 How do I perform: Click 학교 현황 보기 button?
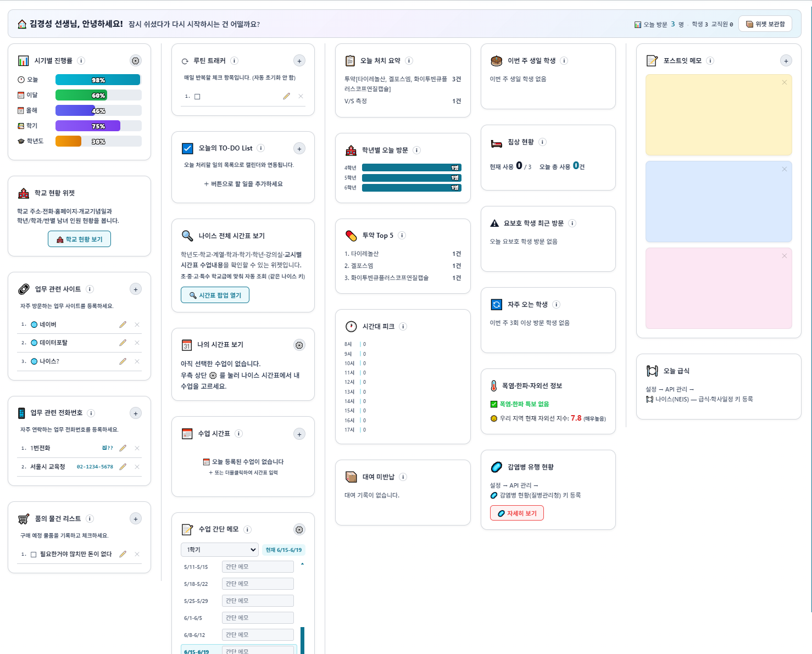[x=79, y=239]
